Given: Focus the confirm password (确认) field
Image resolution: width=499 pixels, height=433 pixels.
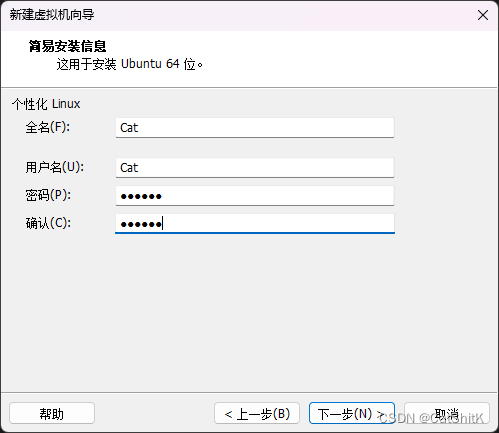Looking at the screenshot, I should pyautogui.click(x=255, y=224).
